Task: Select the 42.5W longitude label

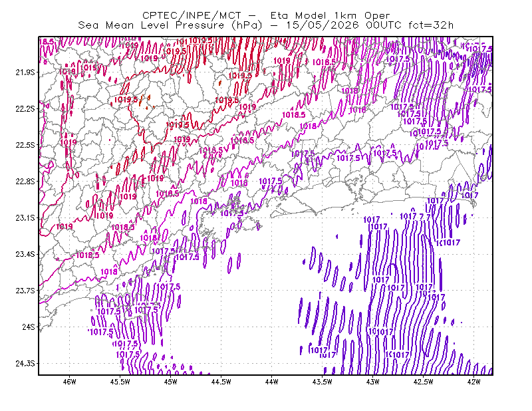Action: 424,382
